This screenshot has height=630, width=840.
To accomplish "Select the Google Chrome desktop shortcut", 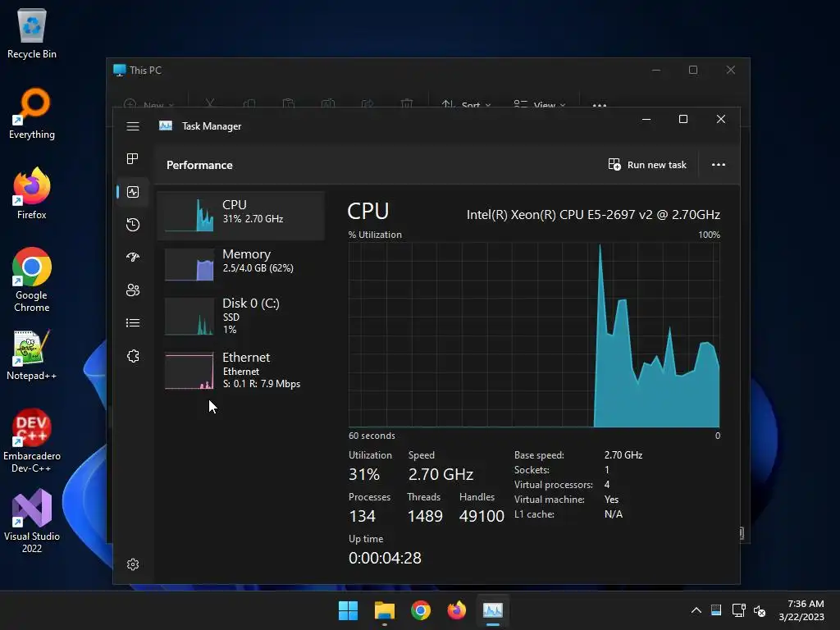I will tap(32, 280).
